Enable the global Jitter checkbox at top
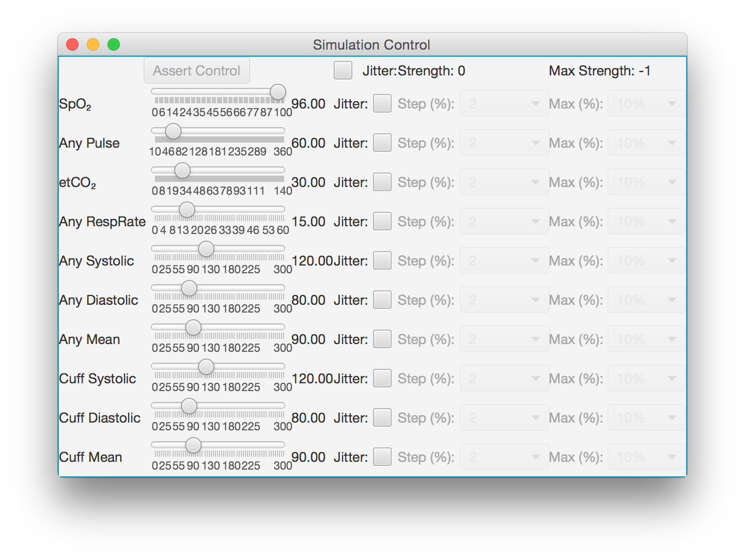The image size is (745, 560). (343, 70)
